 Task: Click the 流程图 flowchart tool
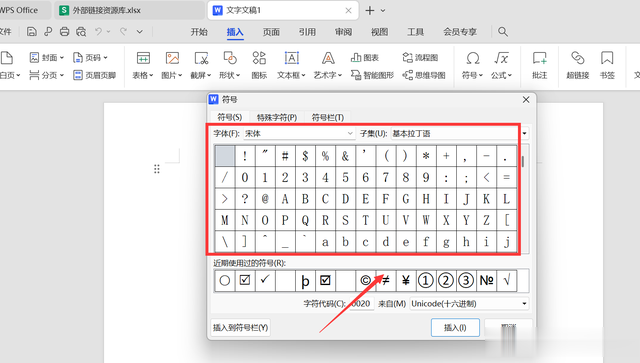(x=420, y=58)
